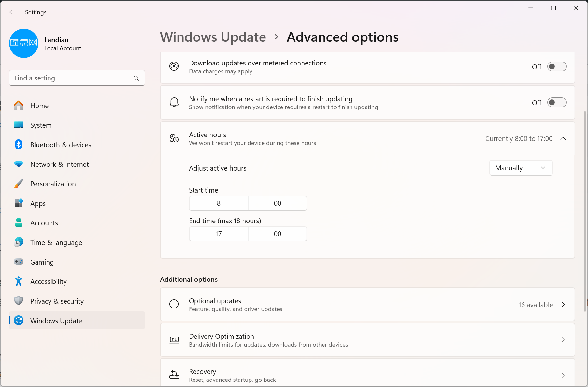Open the Manually dropdown for active hours

click(x=521, y=168)
